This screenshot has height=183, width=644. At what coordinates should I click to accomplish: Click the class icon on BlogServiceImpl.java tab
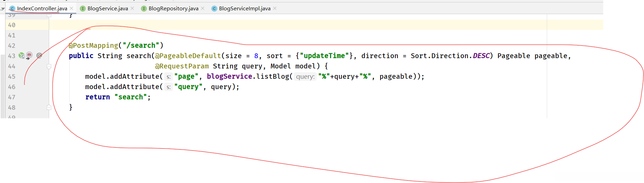[214, 9]
